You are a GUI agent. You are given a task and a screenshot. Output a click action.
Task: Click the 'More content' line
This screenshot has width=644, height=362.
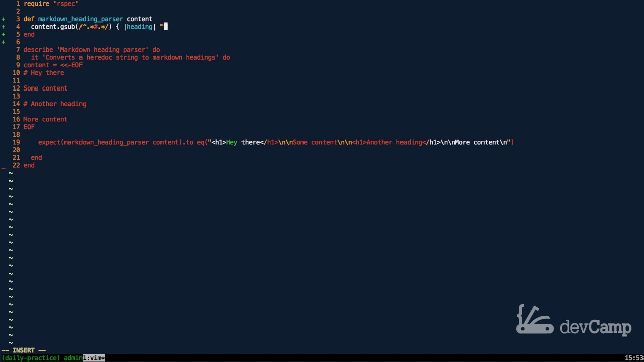point(45,119)
